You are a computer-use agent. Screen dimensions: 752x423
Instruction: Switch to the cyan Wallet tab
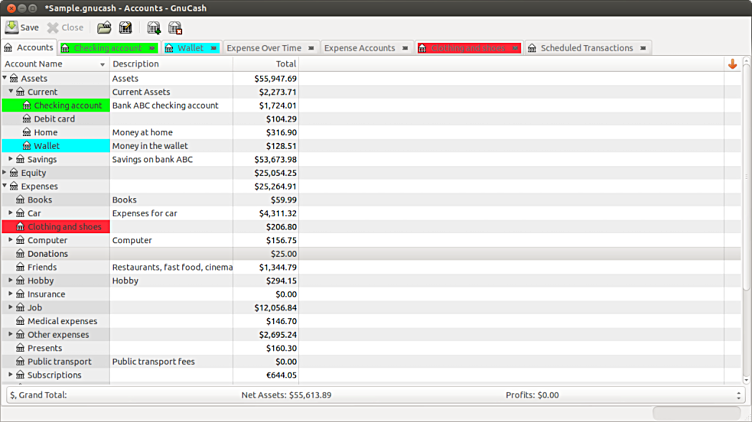189,48
